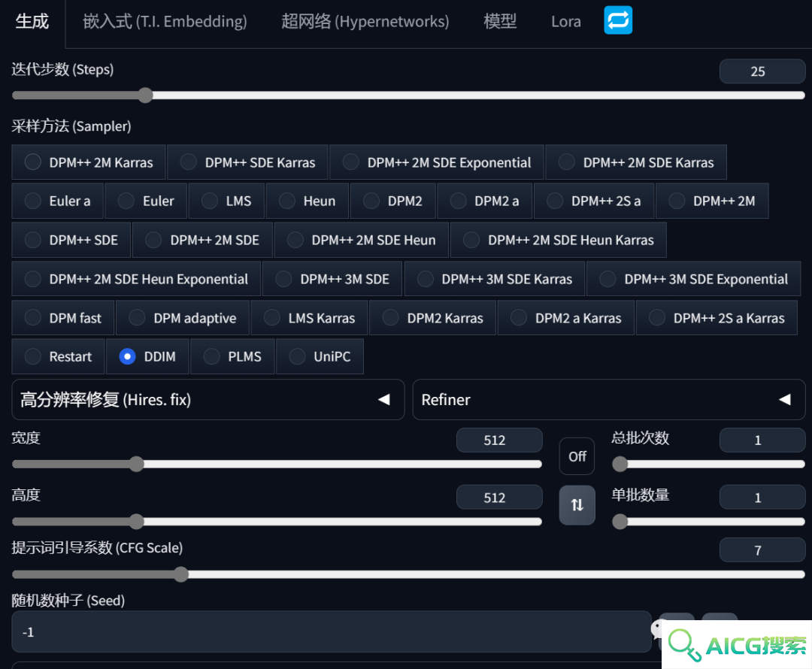Choose DPM++ 2M SDE Exponential sampler

[437, 162]
